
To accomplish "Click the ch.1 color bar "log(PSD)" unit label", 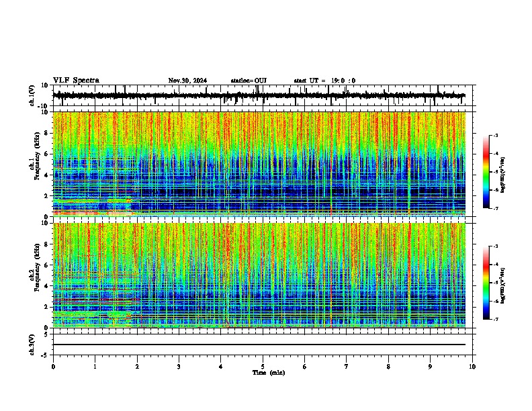I will click(x=503, y=175).
